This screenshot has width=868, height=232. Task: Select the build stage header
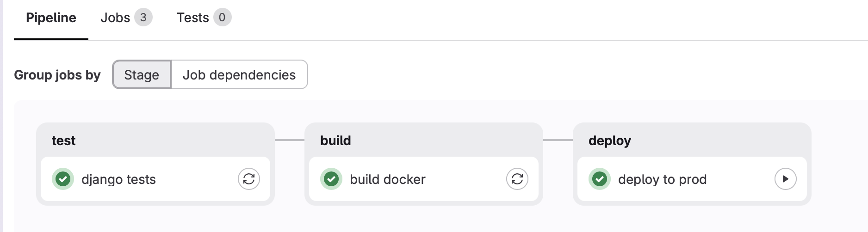pos(335,140)
